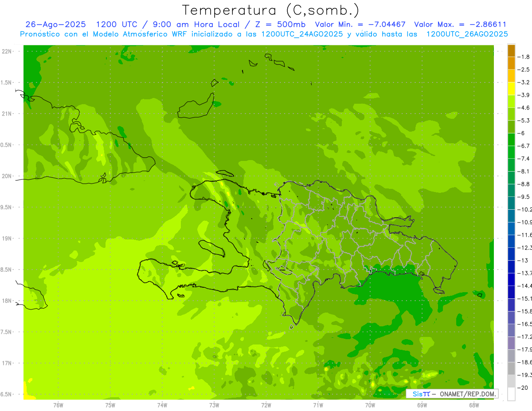Image resolution: width=532 pixels, height=411 pixels.
Task: Click the '-8.8' color scale value
Action: point(524,184)
